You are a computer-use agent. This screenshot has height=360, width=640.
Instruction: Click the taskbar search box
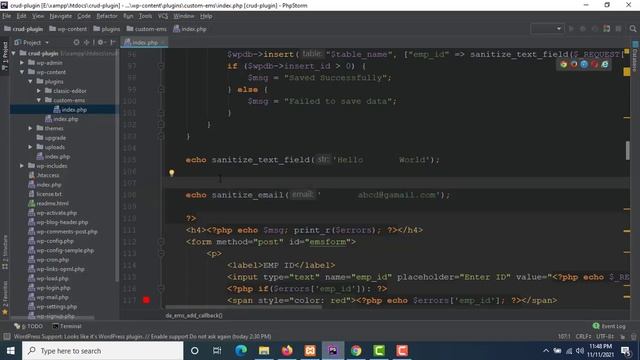click(x=102, y=351)
